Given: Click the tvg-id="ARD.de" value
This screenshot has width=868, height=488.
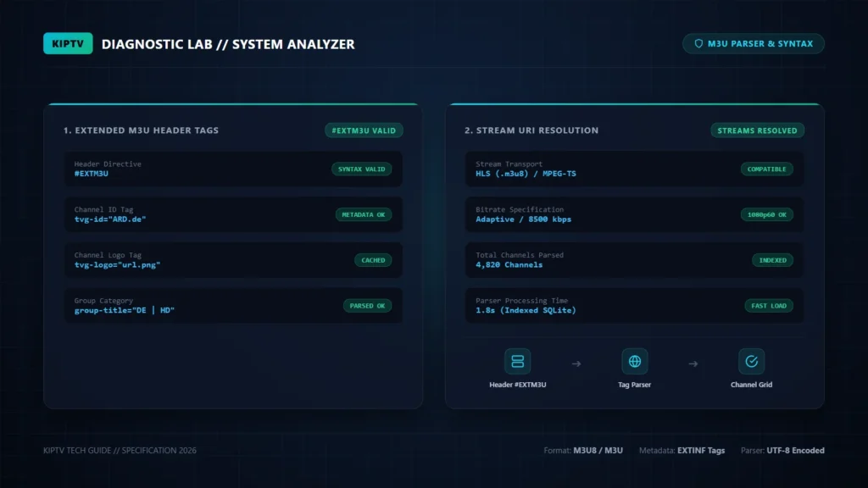Looking at the screenshot, I should click(110, 219).
